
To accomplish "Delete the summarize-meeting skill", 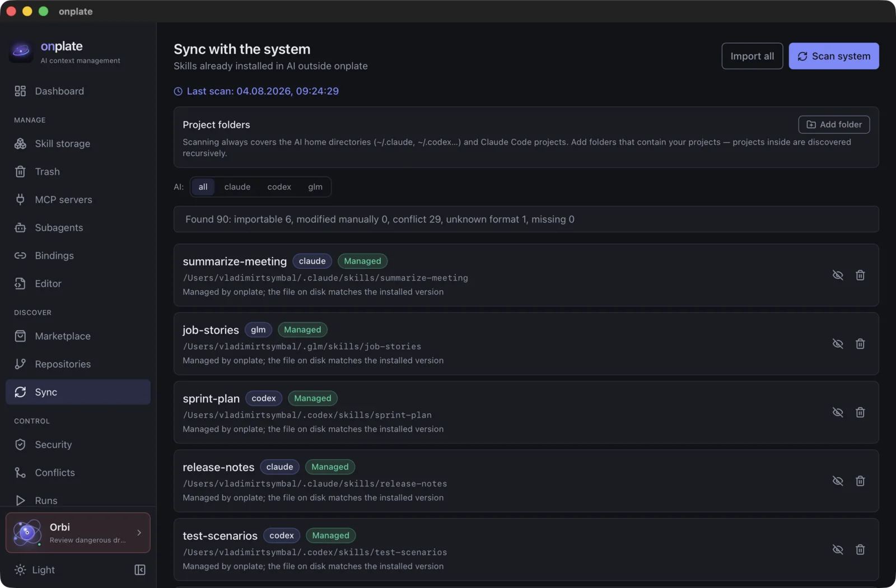I will [x=860, y=276].
